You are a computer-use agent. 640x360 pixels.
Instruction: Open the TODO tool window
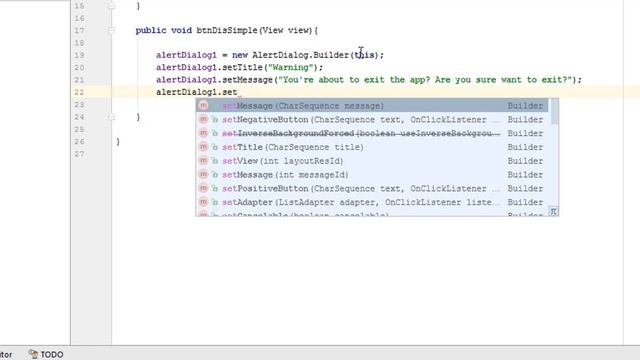pyautogui.click(x=46, y=354)
